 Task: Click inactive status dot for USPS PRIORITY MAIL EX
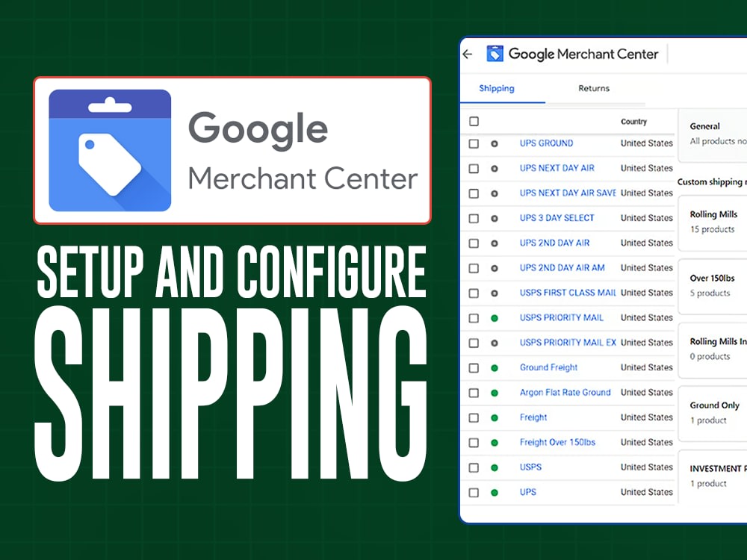click(495, 343)
